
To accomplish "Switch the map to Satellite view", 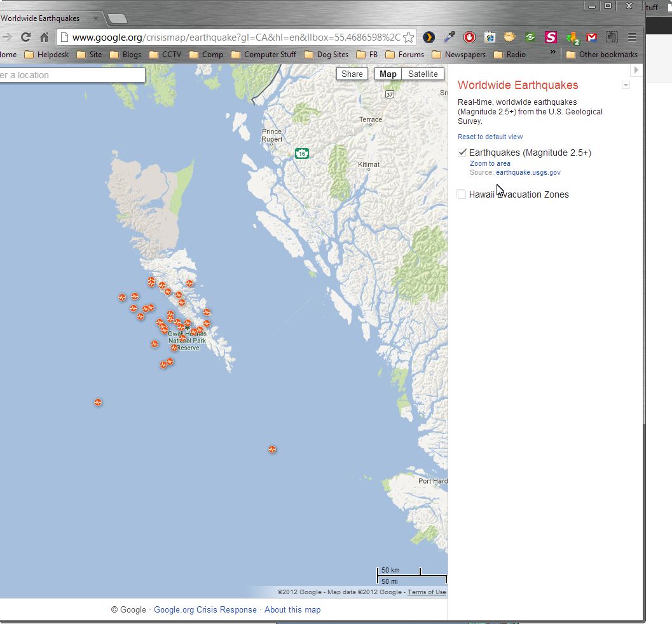I will click(x=423, y=74).
